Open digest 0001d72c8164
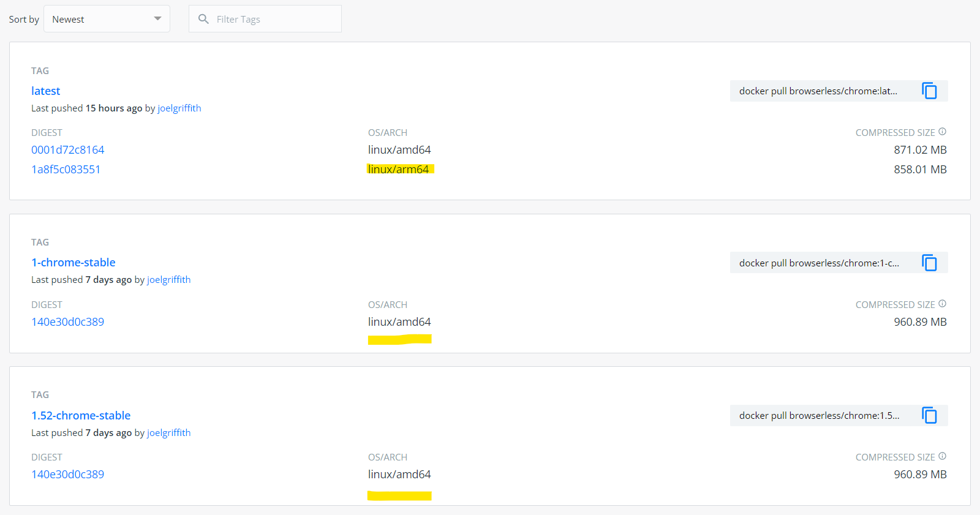Image resolution: width=980 pixels, height=515 pixels. click(67, 149)
